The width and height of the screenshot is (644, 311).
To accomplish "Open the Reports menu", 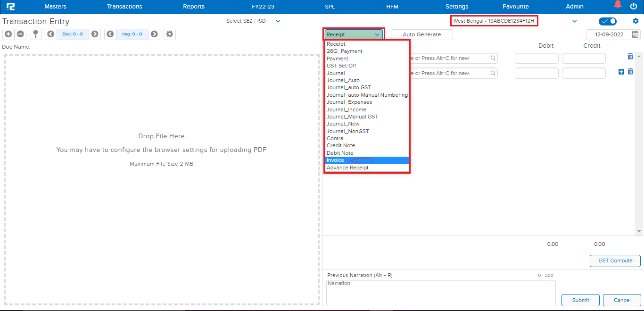I will pyautogui.click(x=194, y=7).
